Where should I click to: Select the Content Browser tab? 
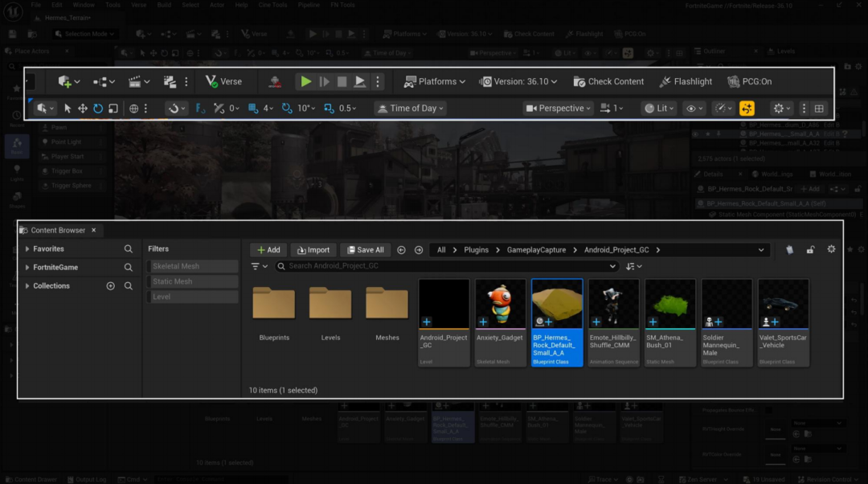(x=56, y=231)
